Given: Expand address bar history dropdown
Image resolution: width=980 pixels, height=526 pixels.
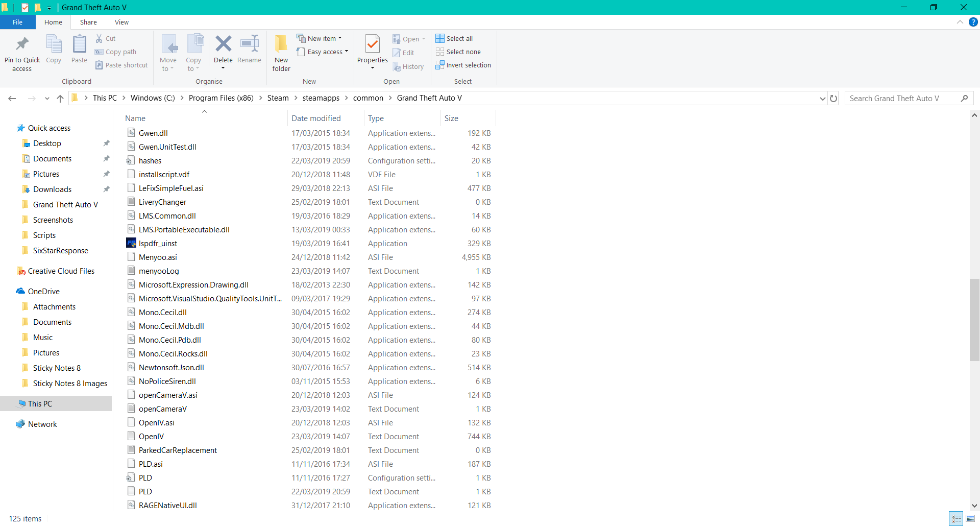Looking at the screenshot, I should tap(822, 99).
